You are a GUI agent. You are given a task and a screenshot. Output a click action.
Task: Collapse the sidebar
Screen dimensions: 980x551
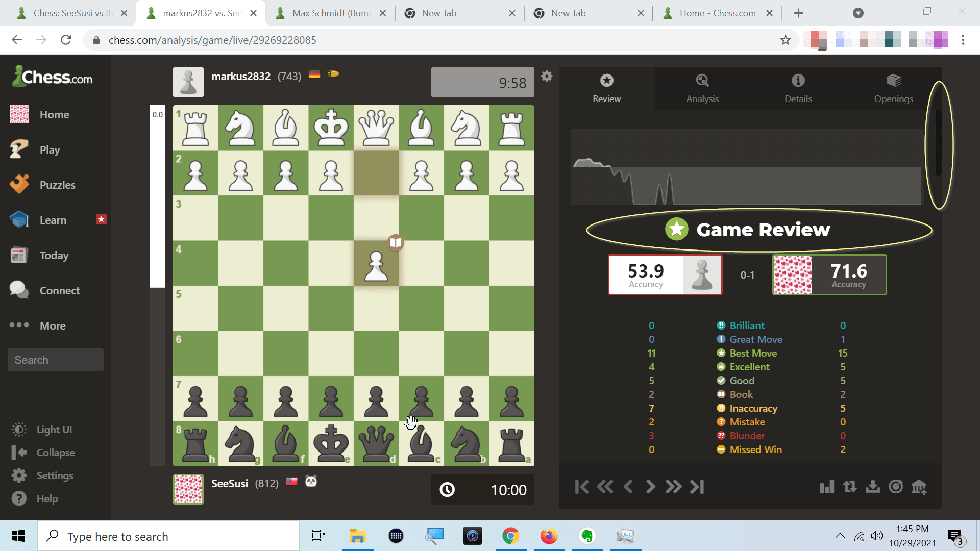(x=55, y=453)
